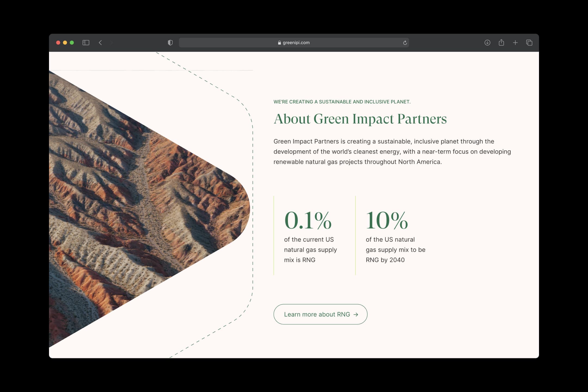Click the greenipi.com address bar
588x392 pixels.
click(x=340, y=43)
